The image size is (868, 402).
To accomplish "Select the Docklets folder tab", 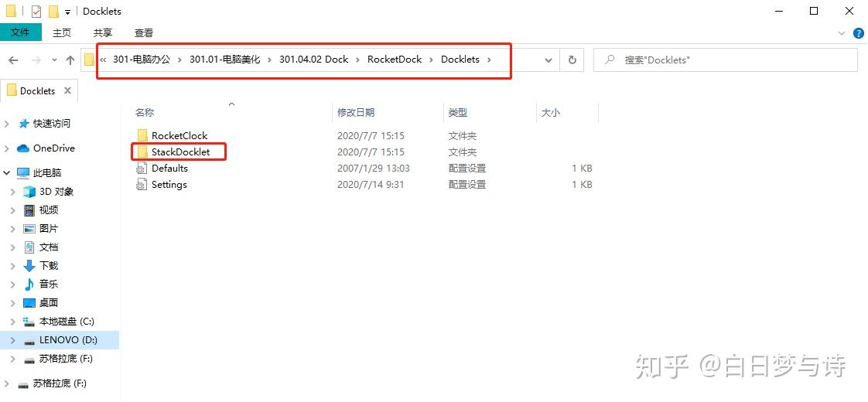I will 38,91.
